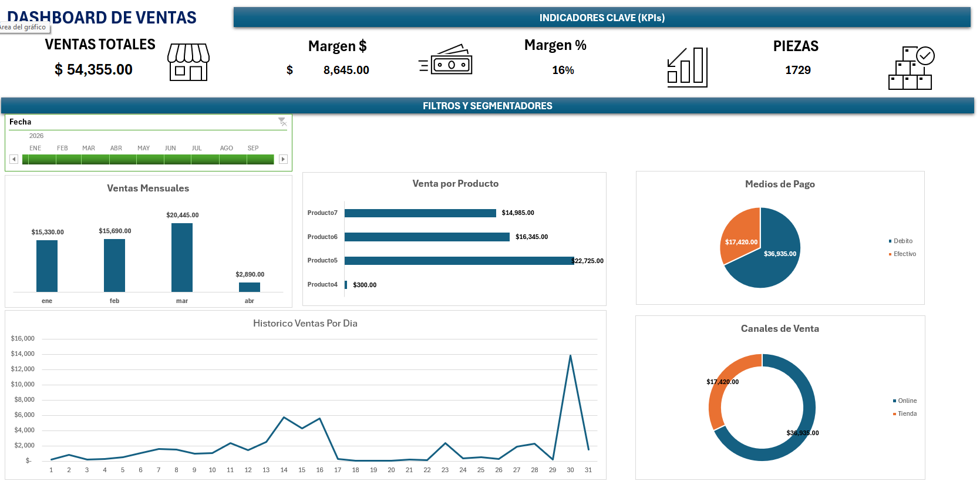Click the 'Medios de Pago' chart title
Screen dimensions: 980x481
[x=780, y=184]
